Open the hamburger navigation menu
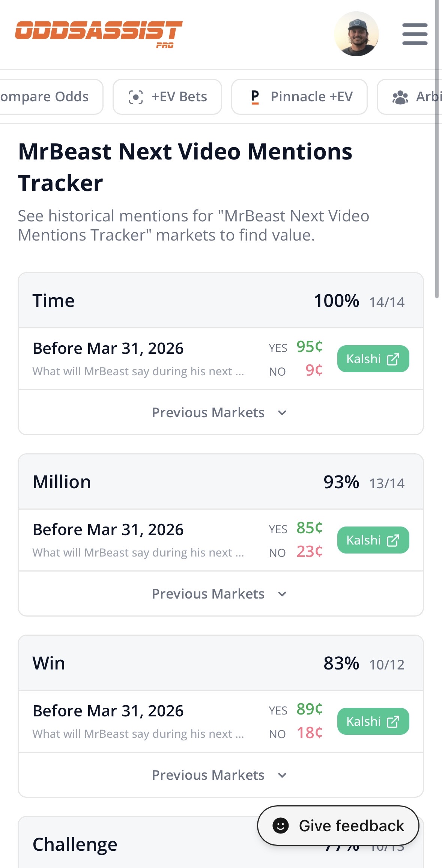 pyautogui.click(x=415, y=34)
